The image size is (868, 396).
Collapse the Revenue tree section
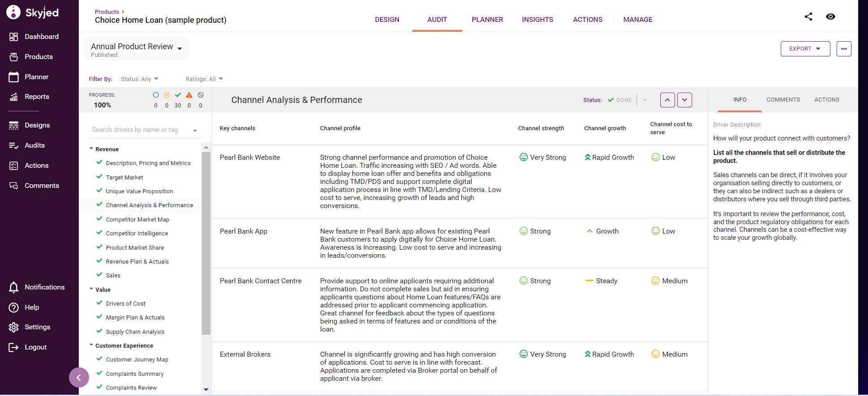click(91, 149)
